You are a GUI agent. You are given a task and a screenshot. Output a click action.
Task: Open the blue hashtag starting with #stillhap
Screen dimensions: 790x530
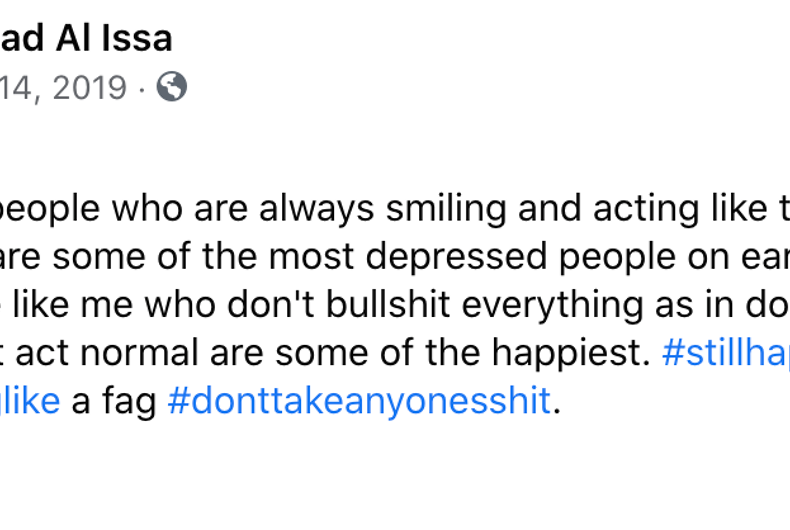coord(726,353)
